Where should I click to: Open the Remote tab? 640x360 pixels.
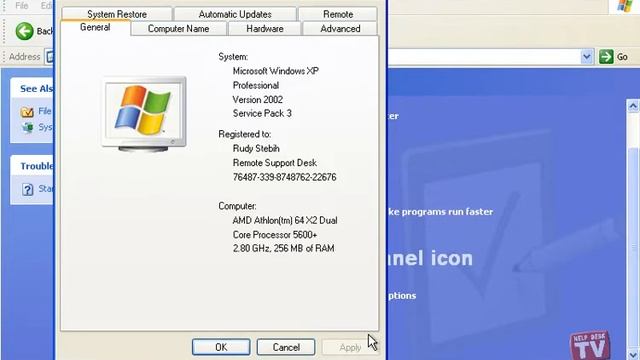[x=338, y=14]
